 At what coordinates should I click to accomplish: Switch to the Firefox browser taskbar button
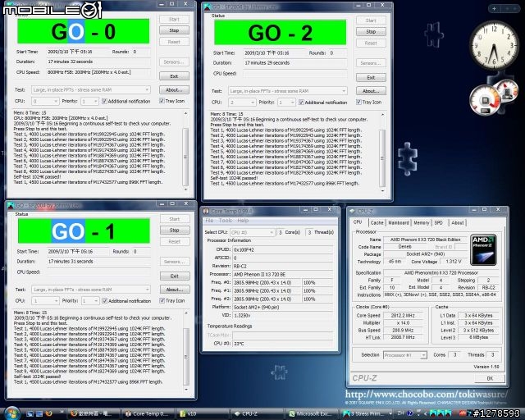tap(94, 414)
